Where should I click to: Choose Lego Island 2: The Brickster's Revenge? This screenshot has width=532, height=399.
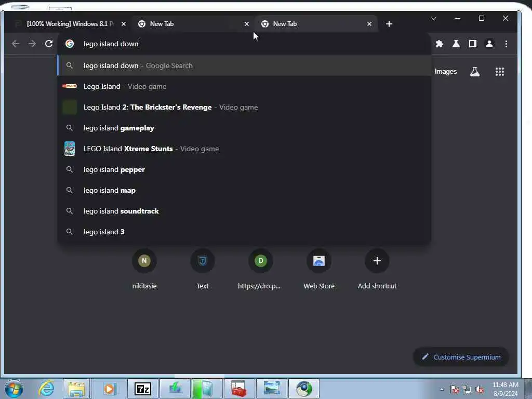tap(244, 107)
